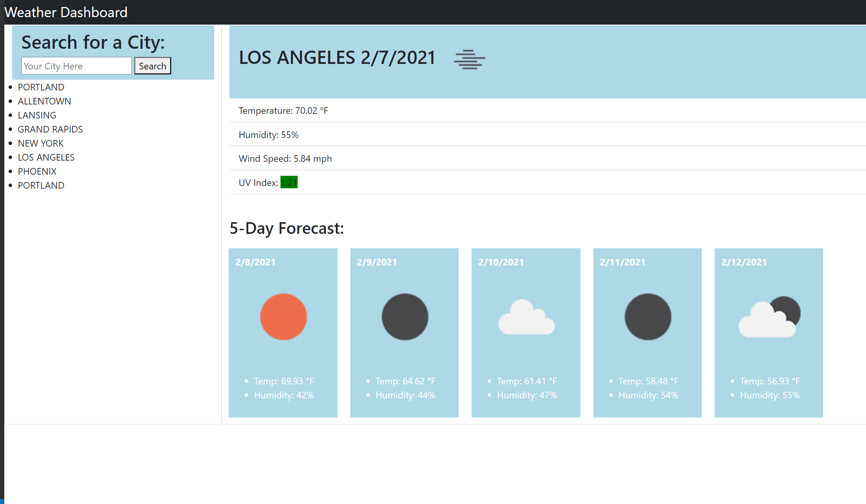The image size is (866, 504).
Task: Select ALLENTOWN from the saved cities
Action: [x=44, y=101]
